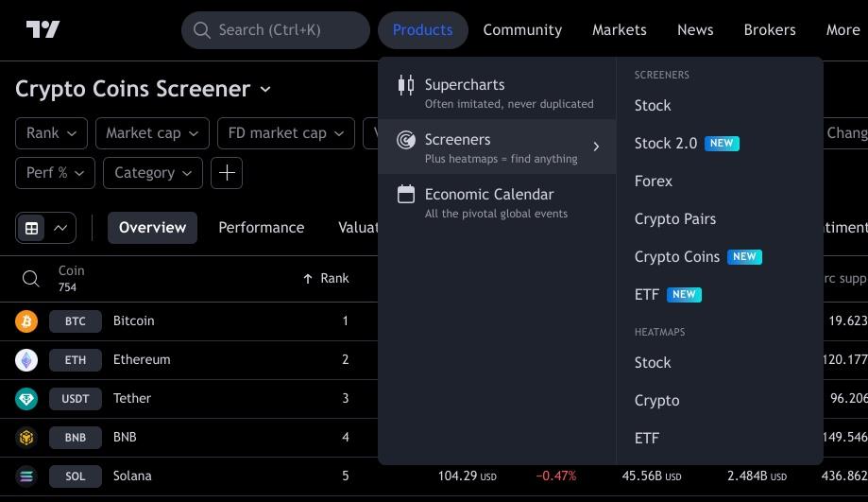Open the Crypto heatmap

coord(657,401)
